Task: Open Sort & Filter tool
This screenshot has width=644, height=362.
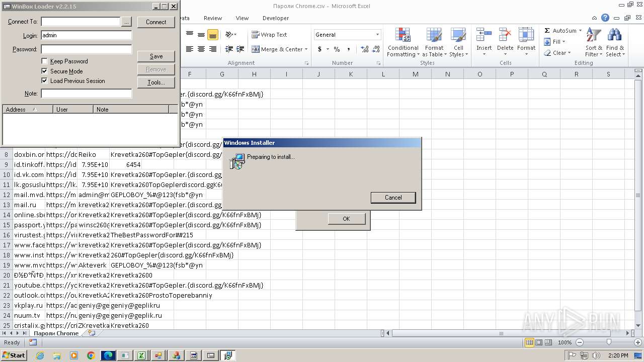Action: point(594,43)
